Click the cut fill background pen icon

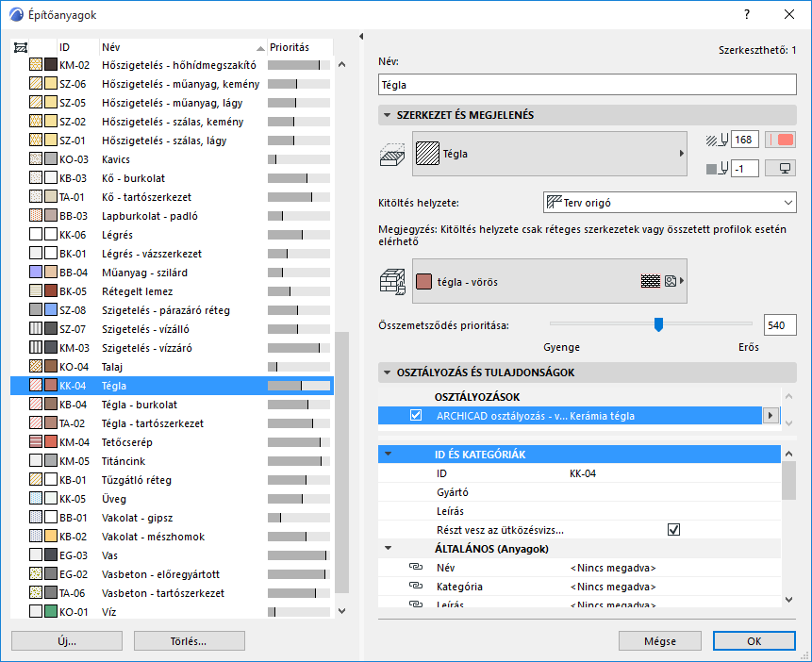tap(718, 169)
